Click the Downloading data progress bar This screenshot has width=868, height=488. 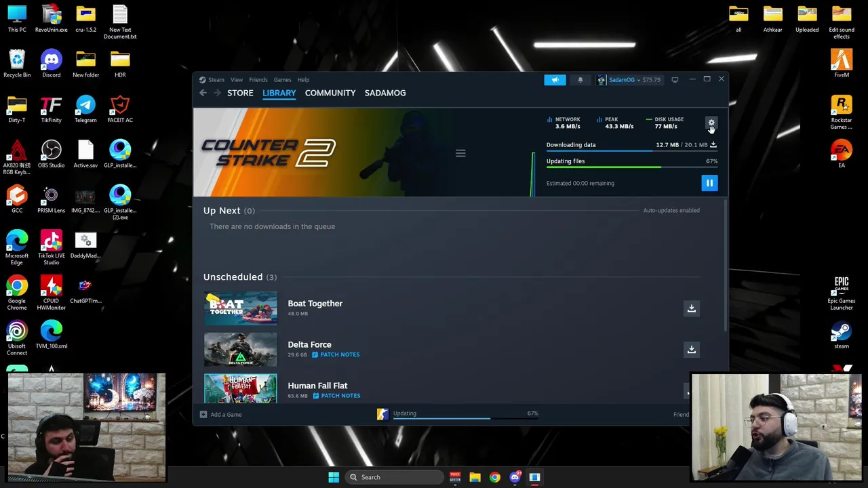tap(632, 150)
